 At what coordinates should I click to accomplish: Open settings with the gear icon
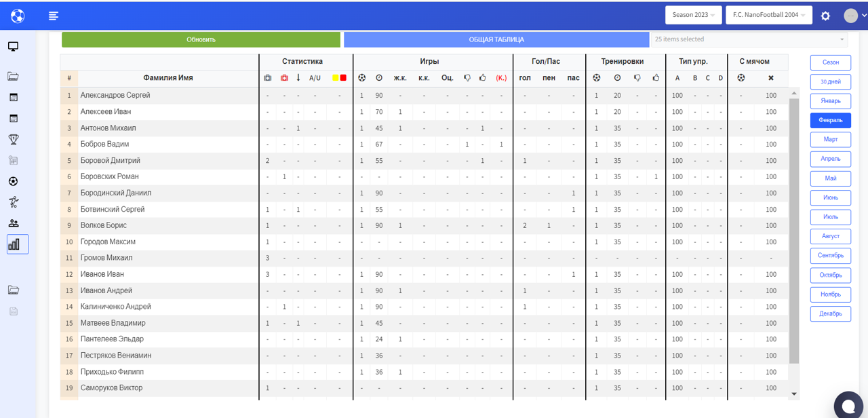click(x=825, y=16)
